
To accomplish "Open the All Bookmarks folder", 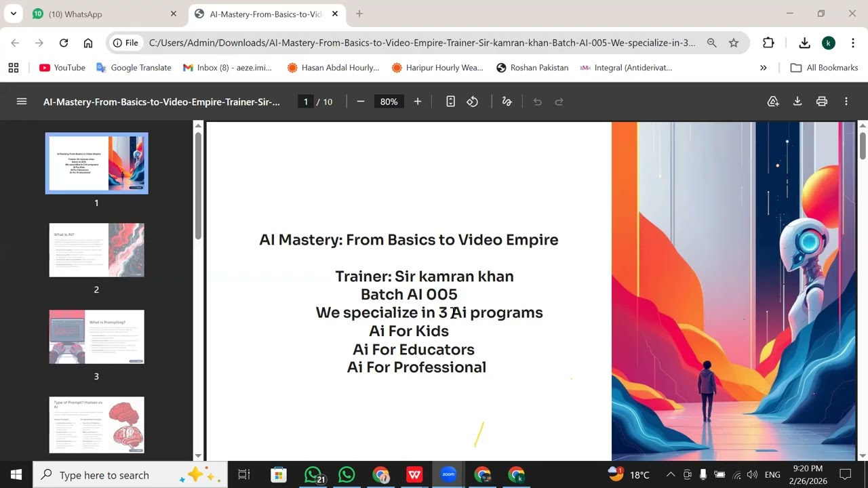I will [x=825, y=68].
